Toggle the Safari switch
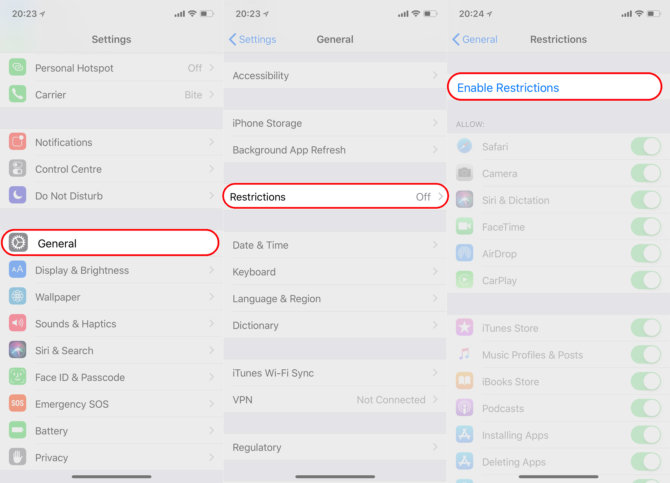The height and width of the screenshot is (483, 670). click(x=646, y=147)
